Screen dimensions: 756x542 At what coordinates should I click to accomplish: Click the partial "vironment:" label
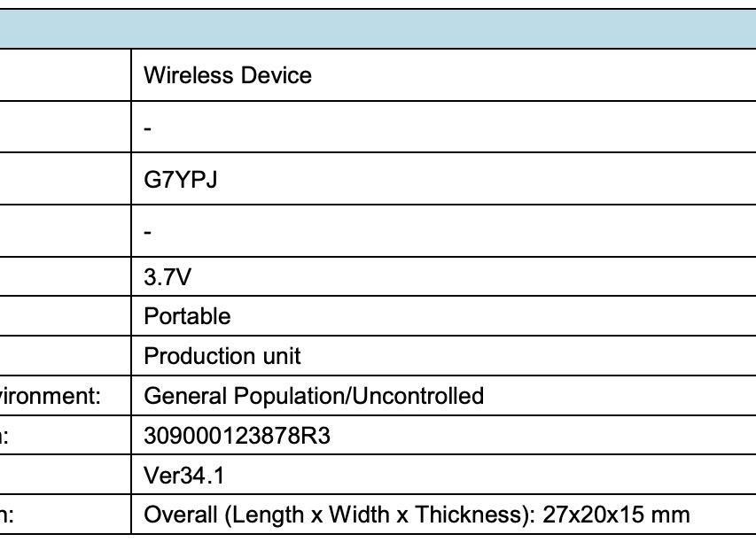point(51,396)
